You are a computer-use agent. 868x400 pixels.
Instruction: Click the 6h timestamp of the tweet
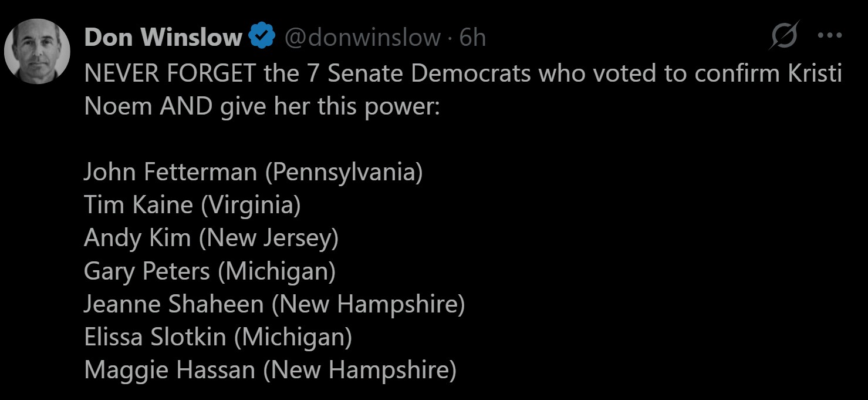point(473,38)
